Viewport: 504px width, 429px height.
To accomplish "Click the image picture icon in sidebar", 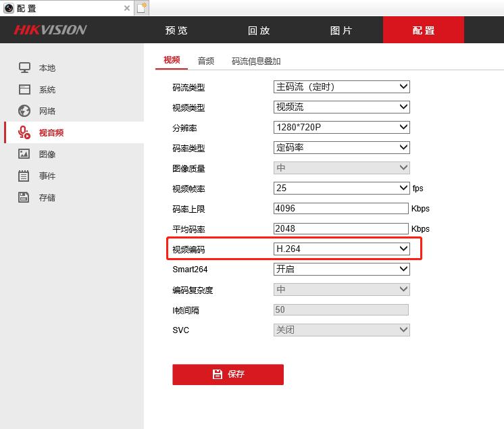I will [24, 154].
